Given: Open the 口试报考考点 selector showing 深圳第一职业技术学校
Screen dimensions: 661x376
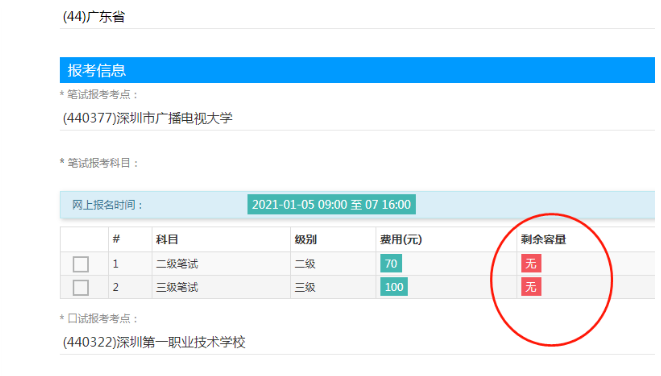Looking at the screenshot, I should pyautogui.click(x=357, y=342).
